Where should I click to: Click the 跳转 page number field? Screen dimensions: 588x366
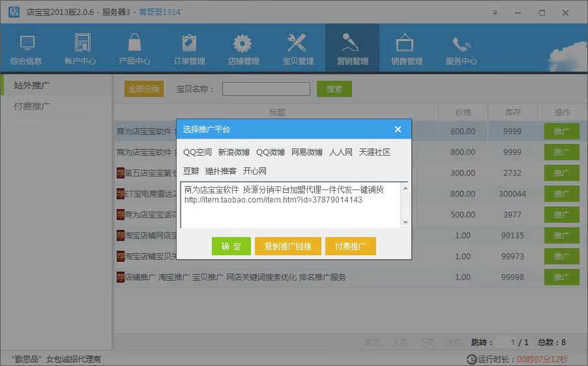[x=505, y=342]
